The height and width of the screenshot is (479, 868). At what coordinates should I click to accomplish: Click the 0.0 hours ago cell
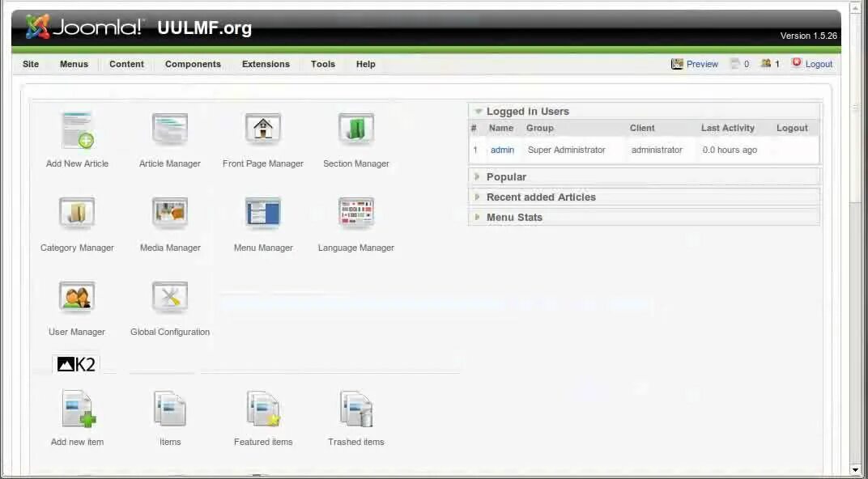click(730, 150)
